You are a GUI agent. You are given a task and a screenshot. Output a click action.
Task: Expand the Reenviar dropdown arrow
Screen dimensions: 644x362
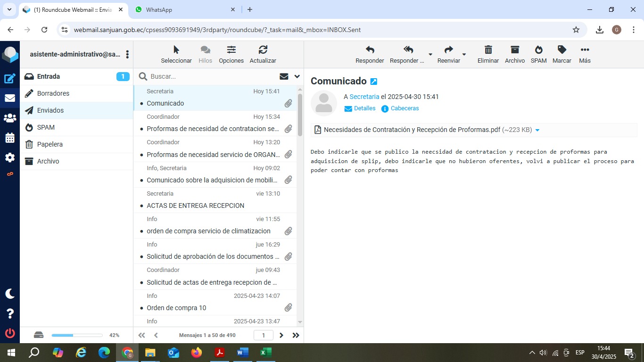[x=464, y=55]
